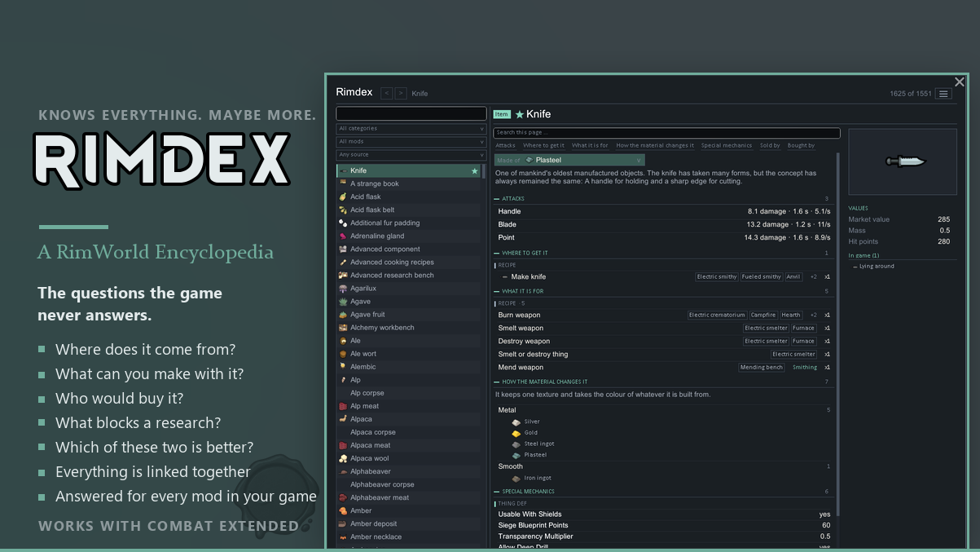Open the Any source dropdown
Screen dimensions: 980x552
tap(411, 155)
